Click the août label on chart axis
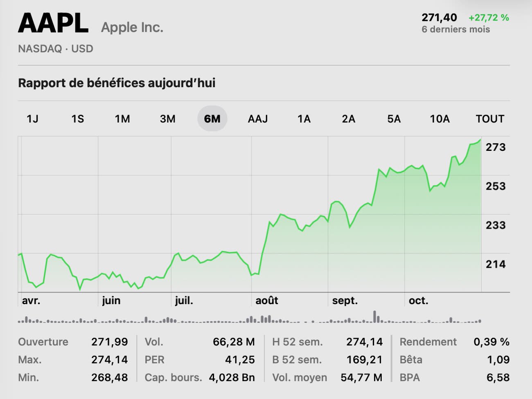The width and height of the screenshot is (532, 399). click(266, 301)
